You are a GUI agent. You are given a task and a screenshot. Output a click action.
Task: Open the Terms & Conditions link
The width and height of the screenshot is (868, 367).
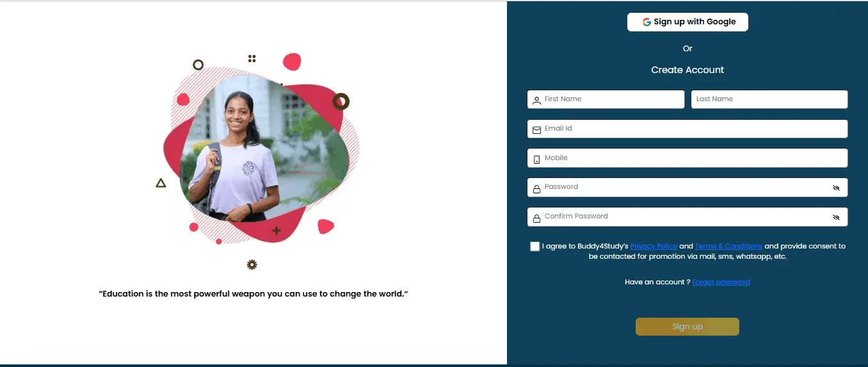(x=728, y=246)
